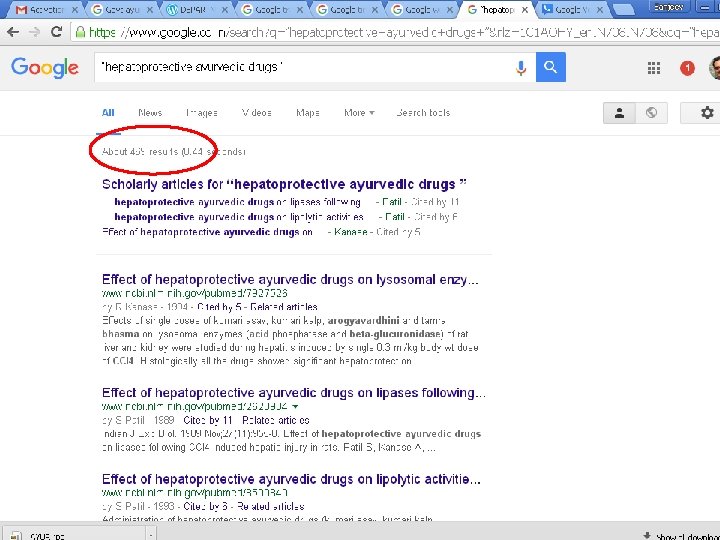
Task: Open the red notifications badge
Action: pyautogui.click(x=687, y=68)
